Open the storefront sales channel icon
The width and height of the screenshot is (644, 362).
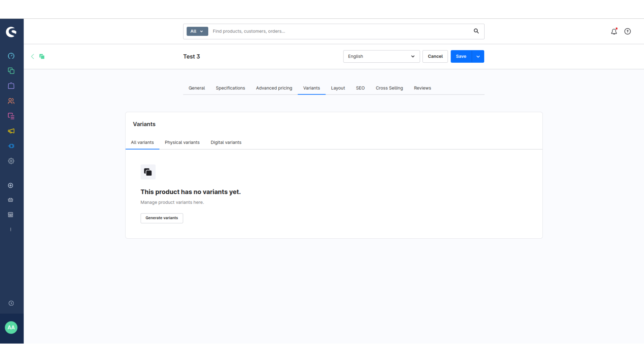point(11,215)
